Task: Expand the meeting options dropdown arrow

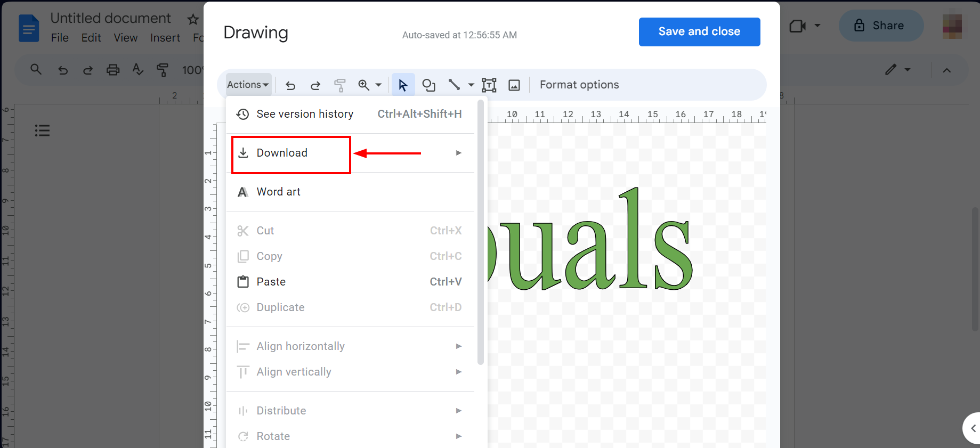Action: pos(817,26)
